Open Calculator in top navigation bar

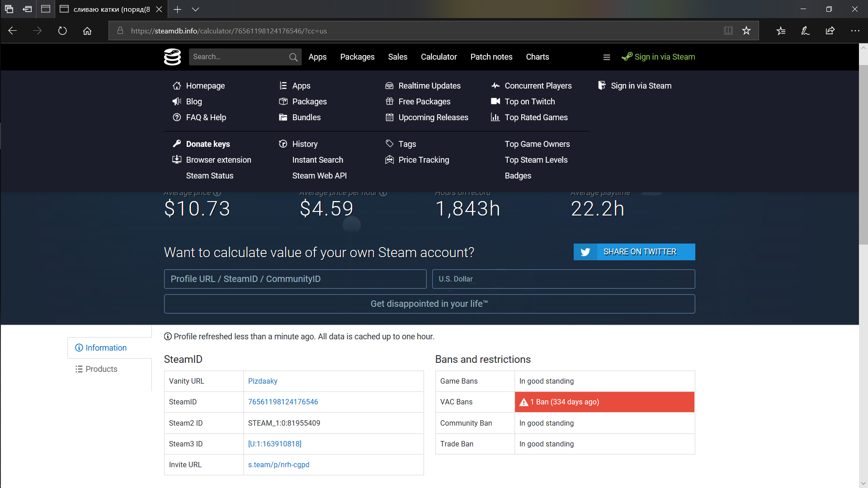[439, 57]
